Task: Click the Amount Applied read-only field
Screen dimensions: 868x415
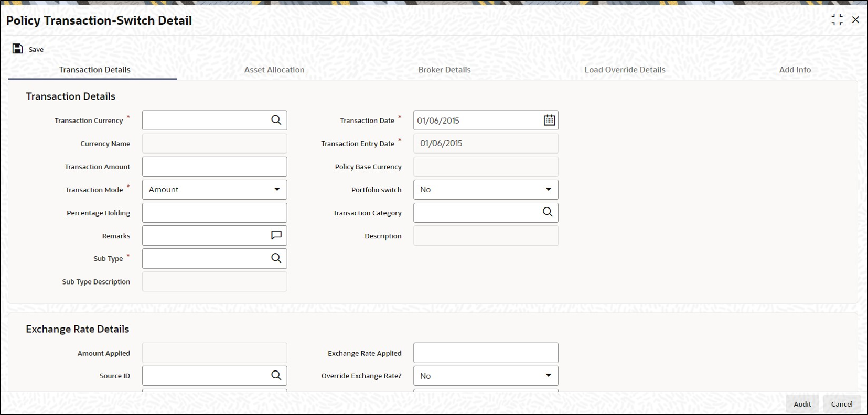Action: click(x=215, y=353)
